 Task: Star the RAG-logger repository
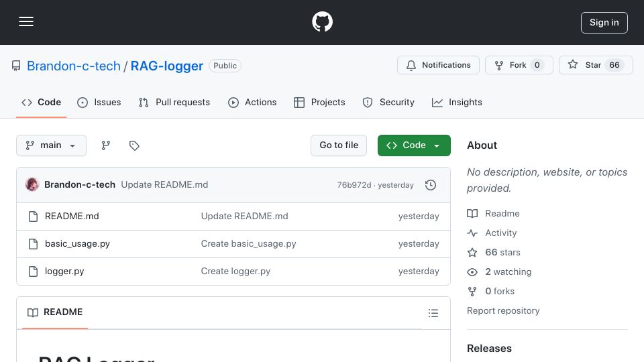pyautogui.click(x=596, y=65)
